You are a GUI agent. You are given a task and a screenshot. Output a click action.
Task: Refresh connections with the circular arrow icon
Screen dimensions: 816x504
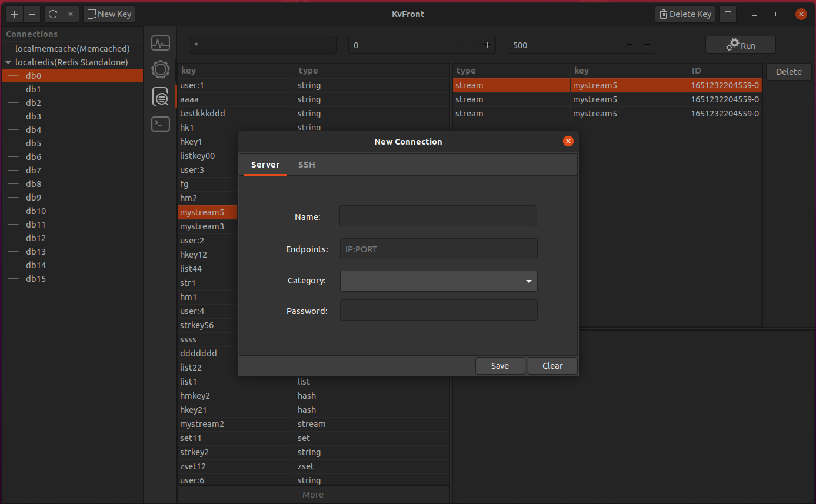pyautogui.click(x=53, y=14)
